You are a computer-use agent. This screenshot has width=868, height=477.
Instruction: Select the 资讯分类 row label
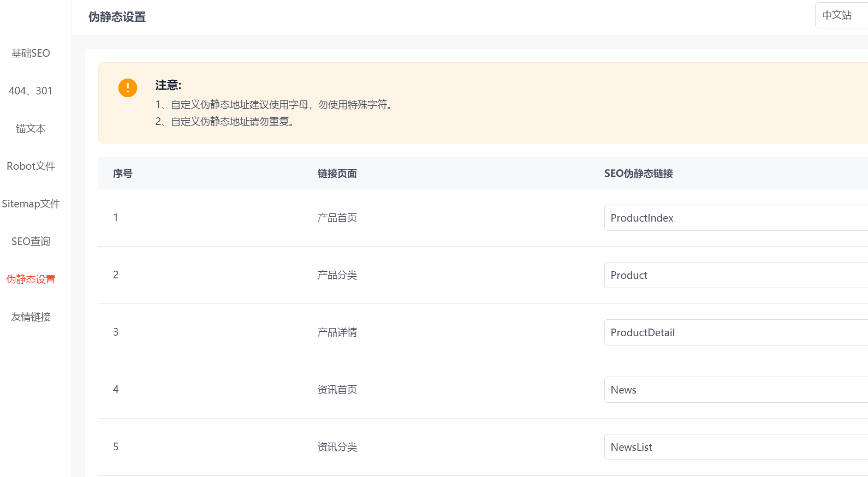(x=337, y=447)
